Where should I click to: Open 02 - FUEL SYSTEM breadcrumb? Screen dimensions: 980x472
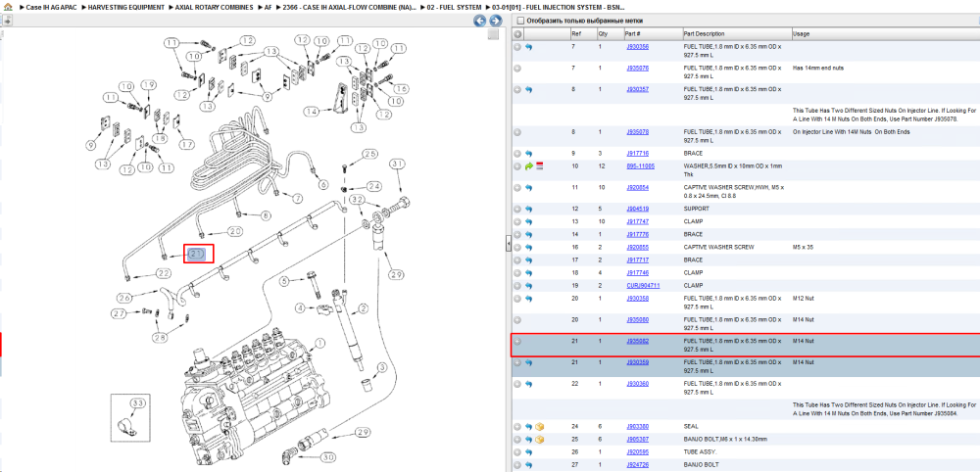click(x=454, y=7)
